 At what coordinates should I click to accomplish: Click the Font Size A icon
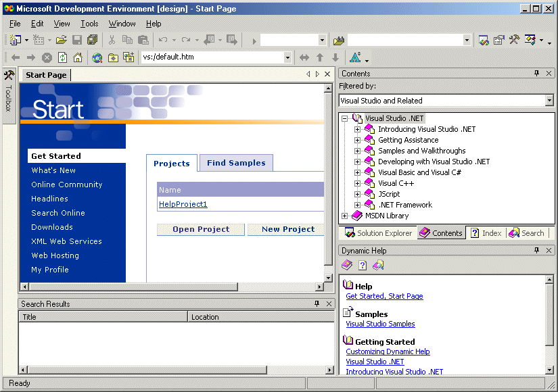tap(355, 57)
